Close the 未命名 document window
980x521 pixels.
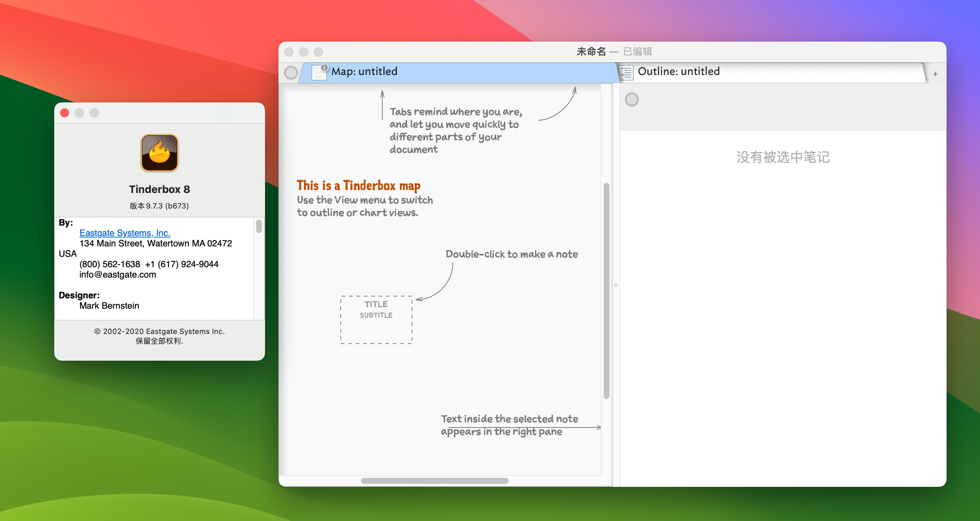[x=289, y=52]
